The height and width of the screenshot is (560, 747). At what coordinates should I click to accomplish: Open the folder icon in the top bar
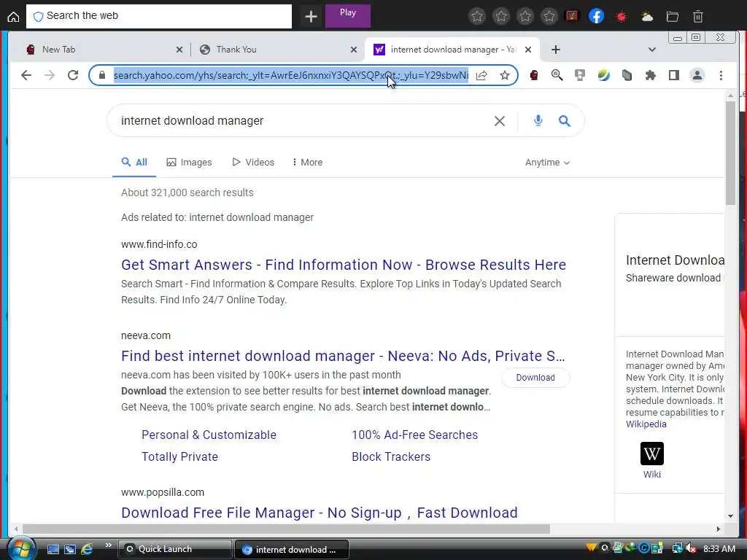pyautogui.click(x=672, y=17)
